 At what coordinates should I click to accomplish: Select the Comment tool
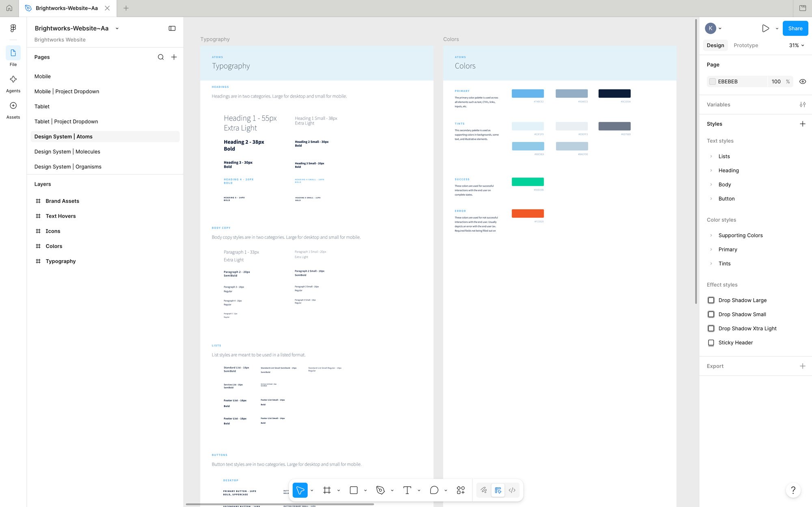click(434, 490)
